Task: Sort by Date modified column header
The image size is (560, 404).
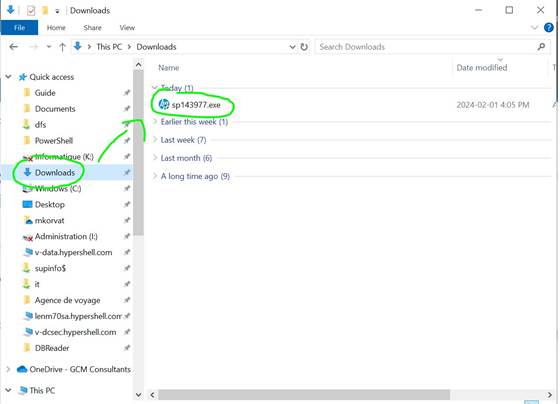Action: pos(482,68)
